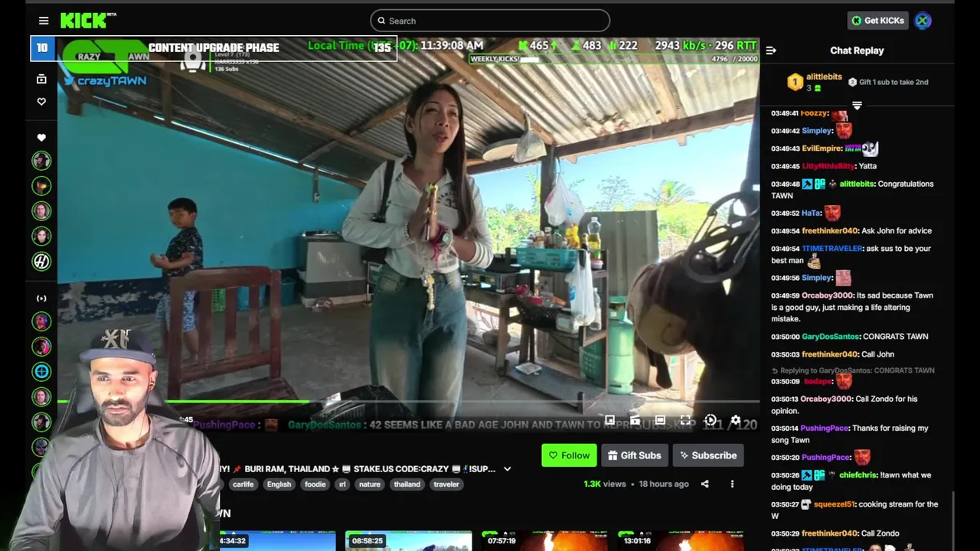This screenshot has width=980, height=551.
Task: Seek using the green video progress bar
Action: [409, 401]
